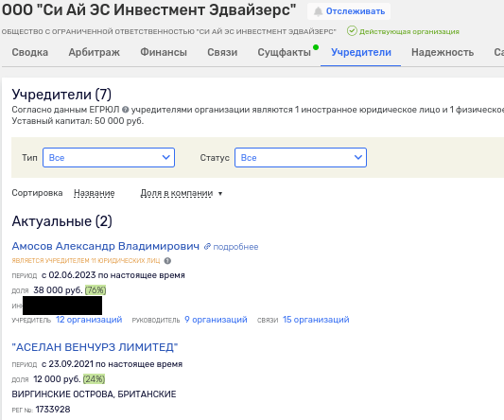Image resolution: width=504 pixels, height=420 pixels.
Task: Click the green dot on Сущфакты tab
Action: (316, 47)
